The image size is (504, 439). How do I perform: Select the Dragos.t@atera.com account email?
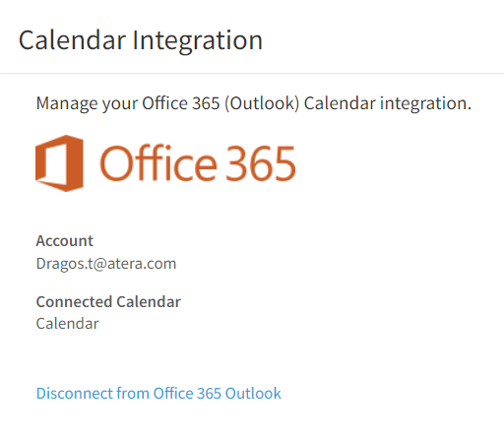106,264
